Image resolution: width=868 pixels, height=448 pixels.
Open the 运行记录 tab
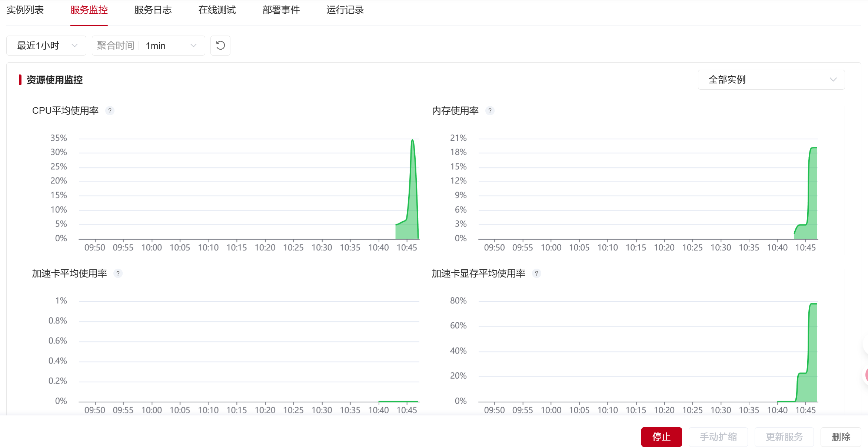tap(345, 10)
